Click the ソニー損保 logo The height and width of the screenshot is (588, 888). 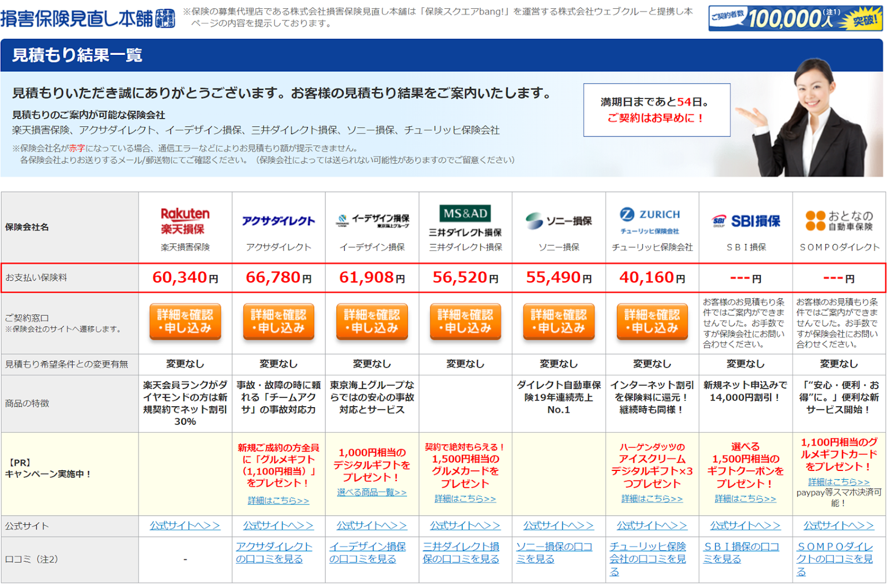[x=559, y=221]
